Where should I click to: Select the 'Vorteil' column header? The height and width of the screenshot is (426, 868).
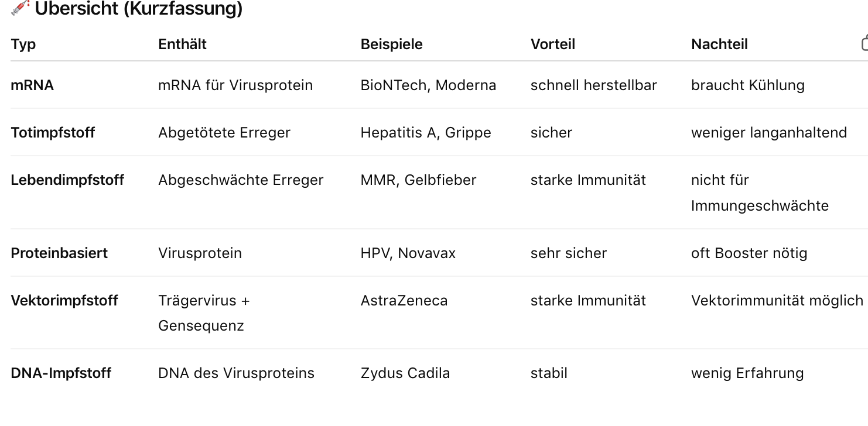(552, 44)
